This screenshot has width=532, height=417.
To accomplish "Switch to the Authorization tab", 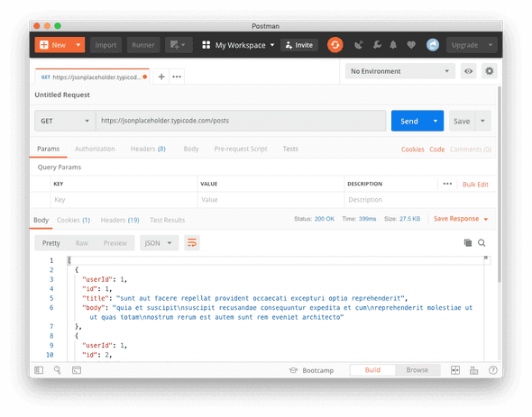I will click(x=95, y=149).
